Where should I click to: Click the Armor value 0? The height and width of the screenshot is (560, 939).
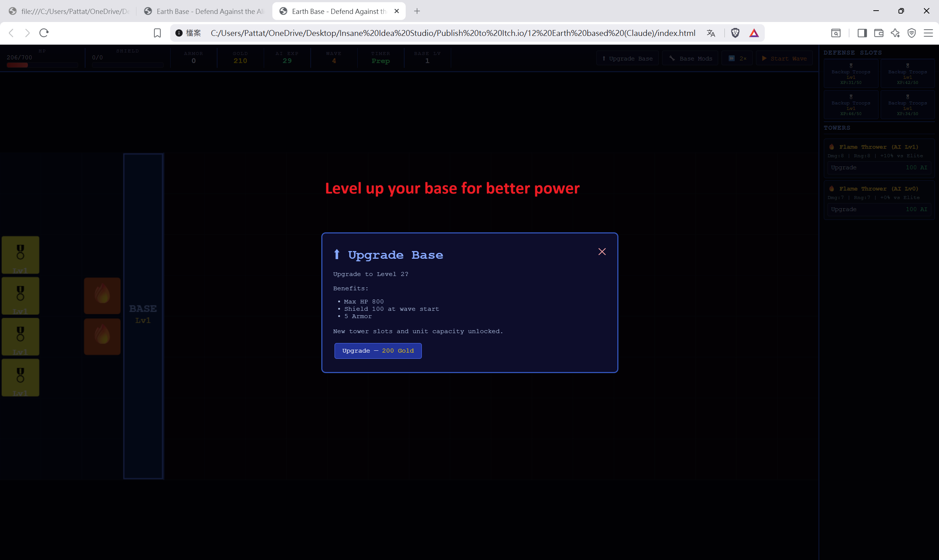[x=194, y=61]
